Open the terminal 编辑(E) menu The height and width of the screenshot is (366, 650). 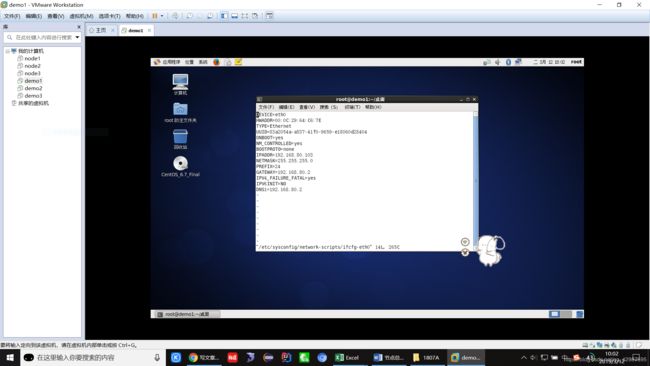coord(286,107)
